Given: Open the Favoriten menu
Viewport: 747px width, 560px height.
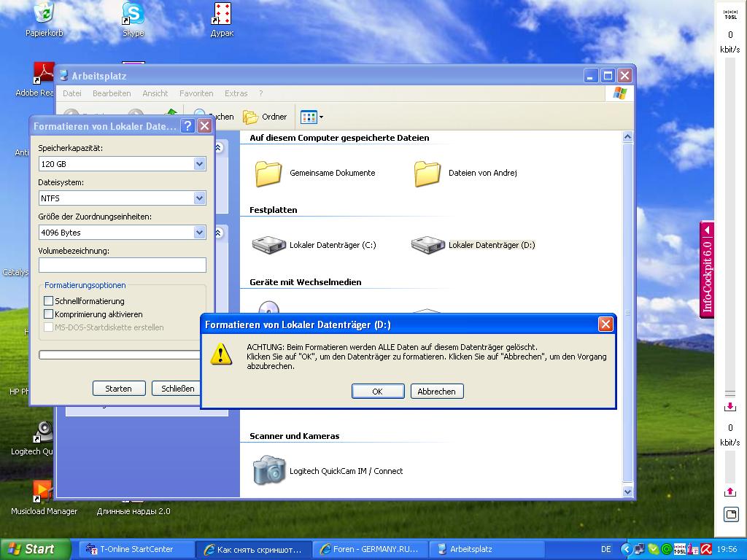Looking at the screenshot, I should pos(196,93).
